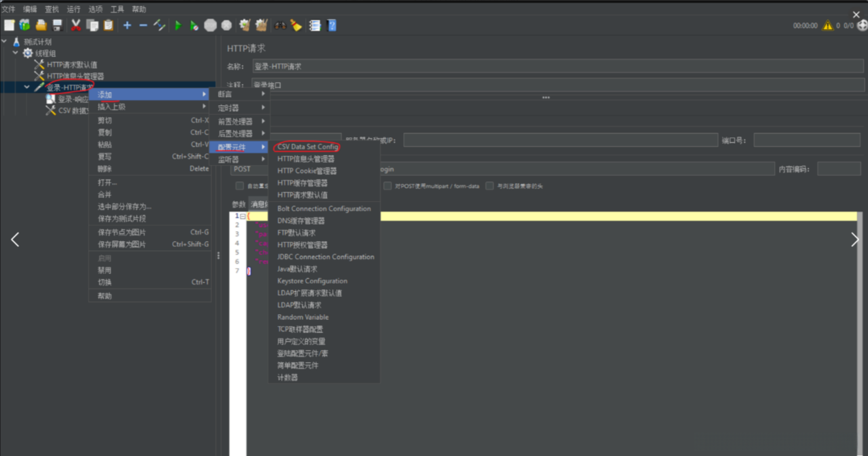The image size is (868, 456).
Task: Toggle code fold marker at line 1
Action: 243,216
